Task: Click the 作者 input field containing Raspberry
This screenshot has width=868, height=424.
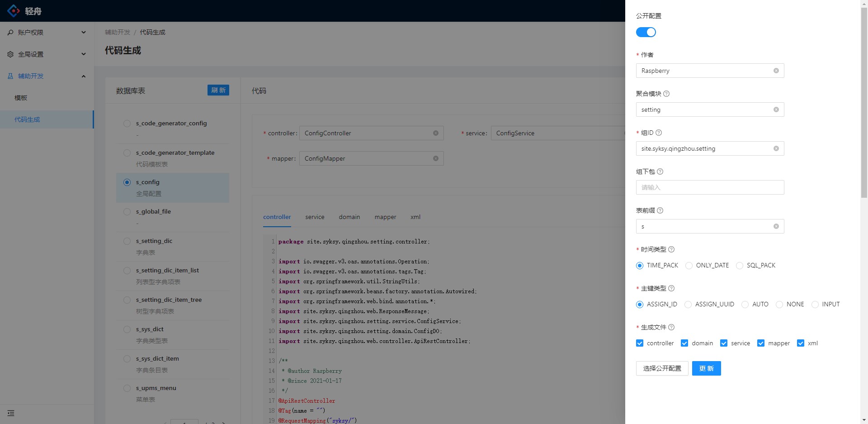Action: 710,71
